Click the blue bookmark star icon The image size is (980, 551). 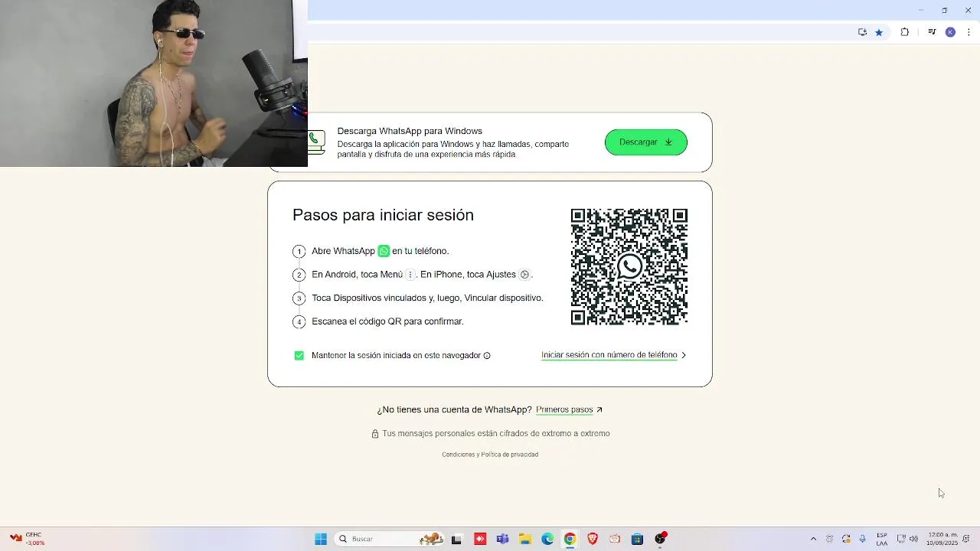pos(879,32)
